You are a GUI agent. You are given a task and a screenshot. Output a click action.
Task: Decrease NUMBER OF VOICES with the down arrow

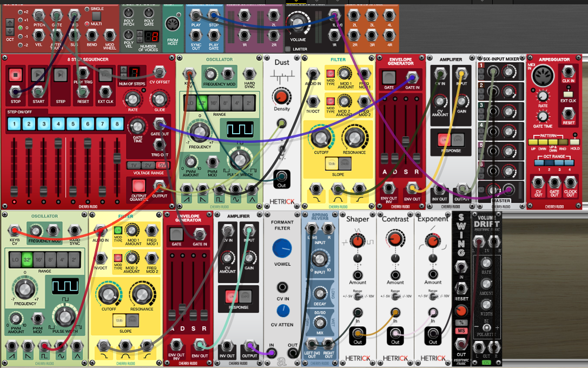(x=140, y=40)
